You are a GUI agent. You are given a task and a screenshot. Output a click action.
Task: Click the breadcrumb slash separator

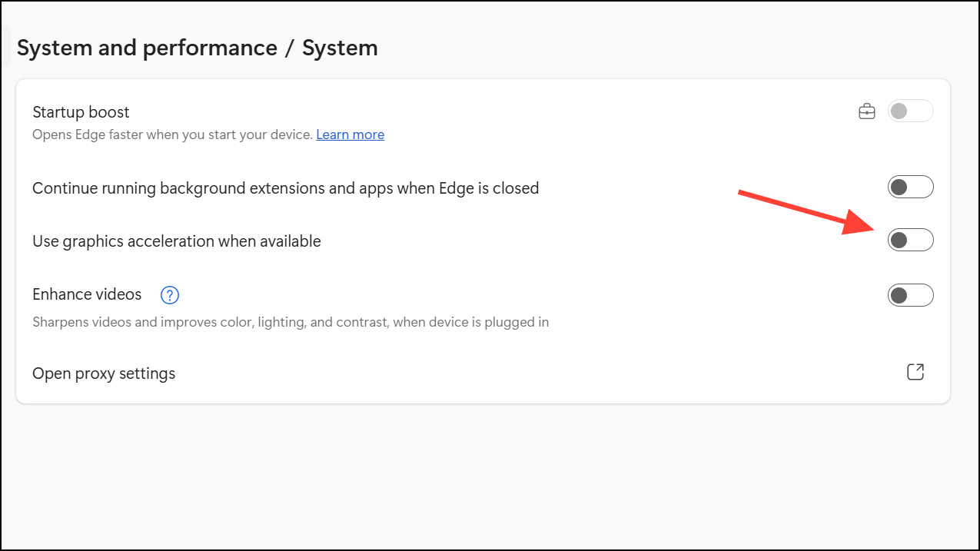click(x=289, y=48)
